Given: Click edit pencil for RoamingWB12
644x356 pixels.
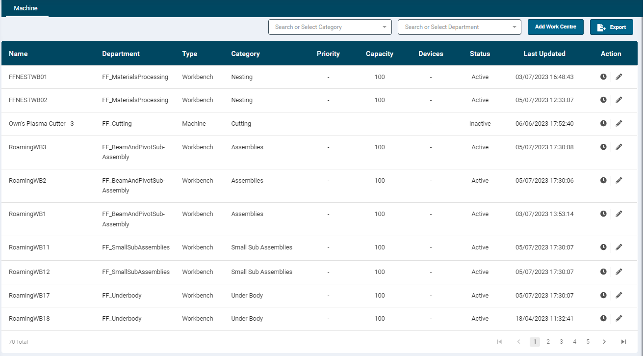Looking at the screenshot, I should (618, 272).
